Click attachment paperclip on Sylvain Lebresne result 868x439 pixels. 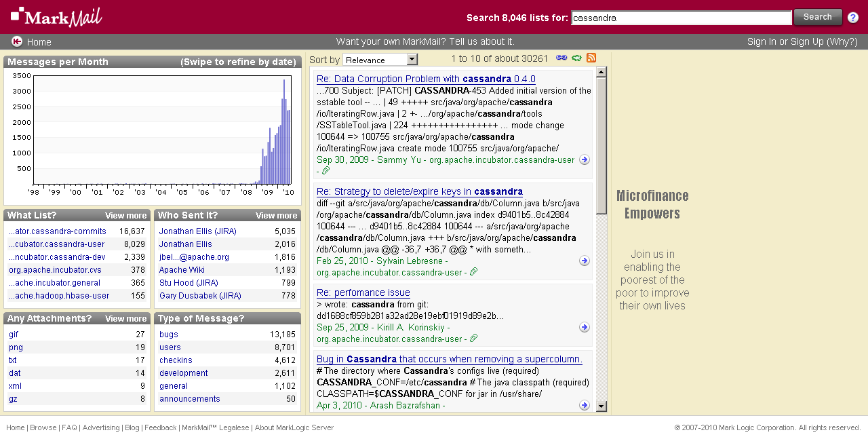[474, 272]
